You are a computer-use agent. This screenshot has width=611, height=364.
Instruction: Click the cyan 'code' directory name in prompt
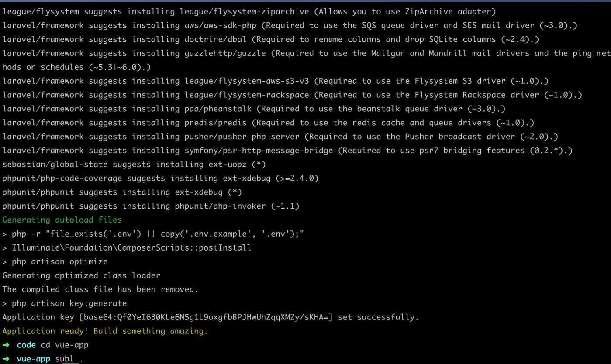pyautogui.click(x=26, y=345)
